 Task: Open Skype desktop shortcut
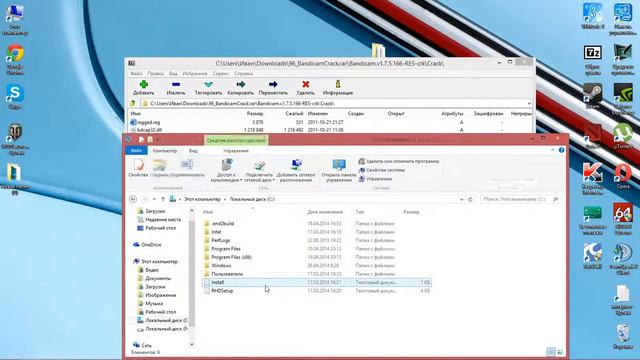click(15, 97)
